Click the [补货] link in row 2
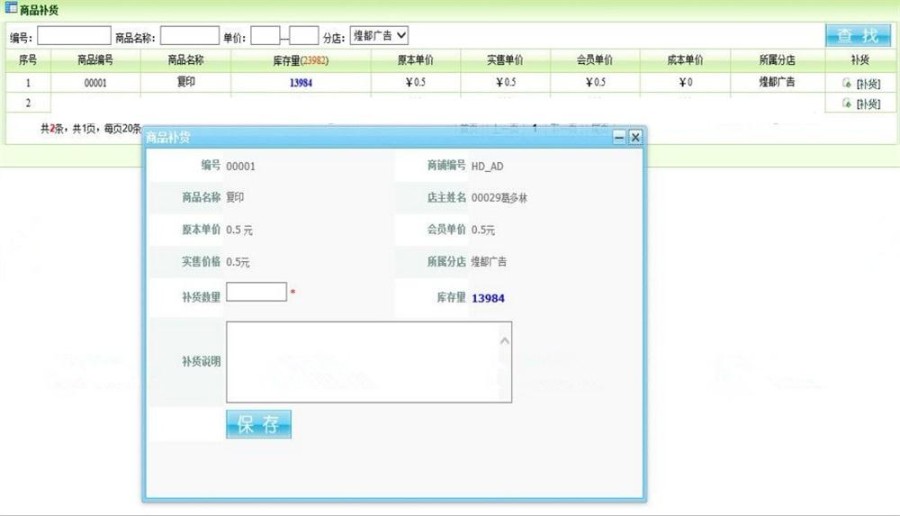 coord(868,104)
